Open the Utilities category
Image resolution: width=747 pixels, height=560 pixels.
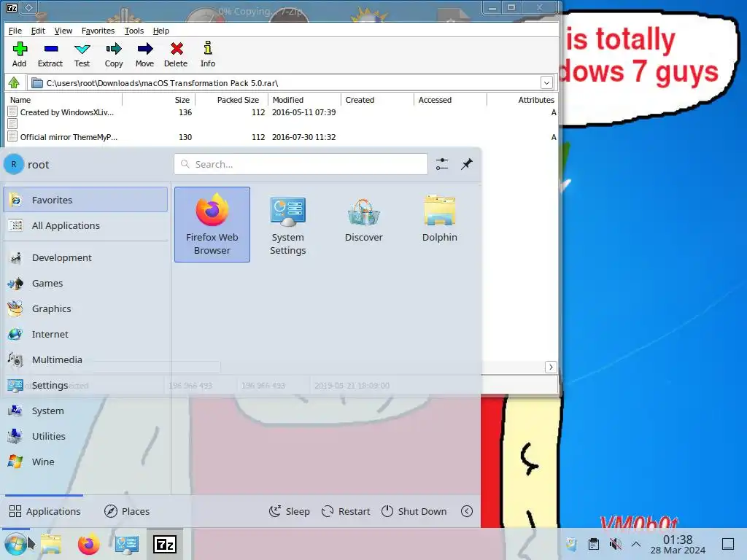pyautogui.click(x=86, y=436)
